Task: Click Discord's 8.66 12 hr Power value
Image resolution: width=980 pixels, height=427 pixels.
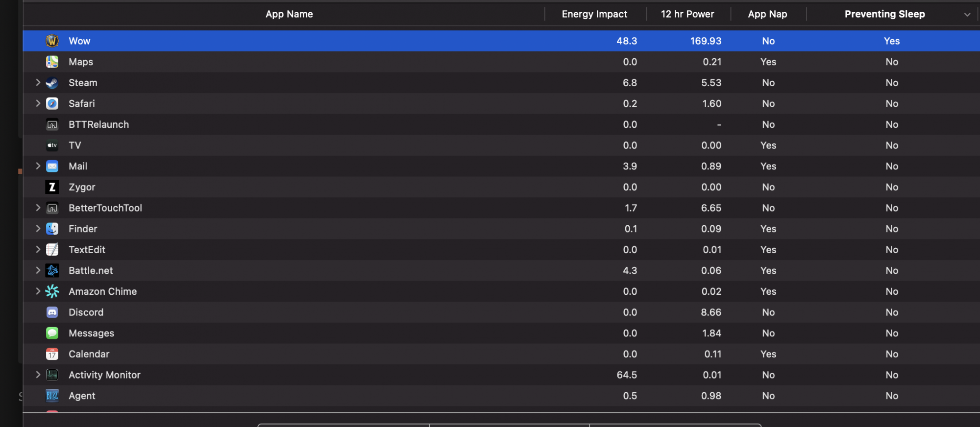Action: pos(711,312)
